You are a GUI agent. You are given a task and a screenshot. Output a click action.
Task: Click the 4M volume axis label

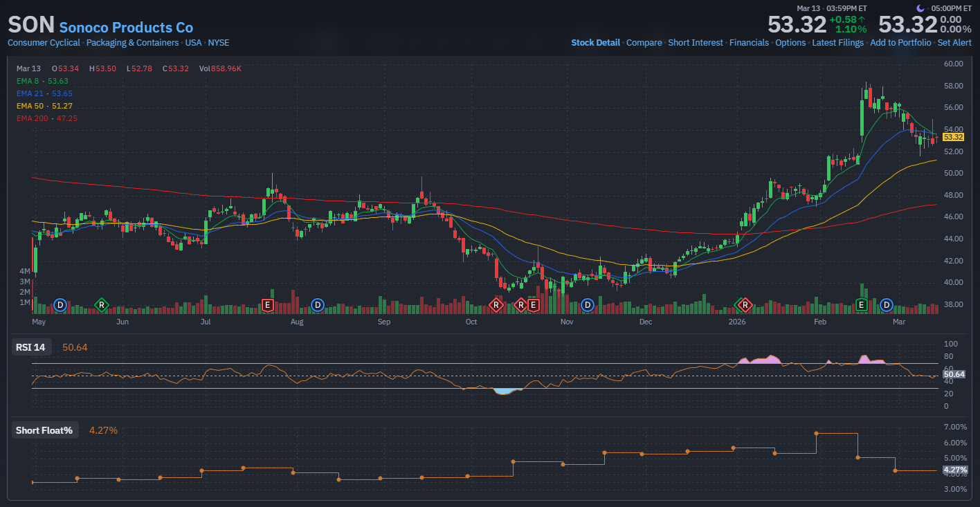pos(24,271)
